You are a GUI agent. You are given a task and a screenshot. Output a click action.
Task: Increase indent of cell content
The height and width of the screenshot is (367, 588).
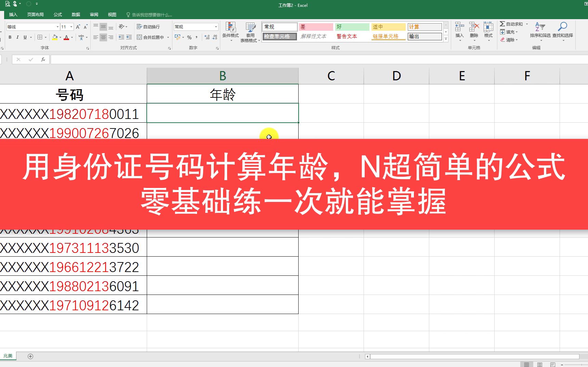(129, 37)
